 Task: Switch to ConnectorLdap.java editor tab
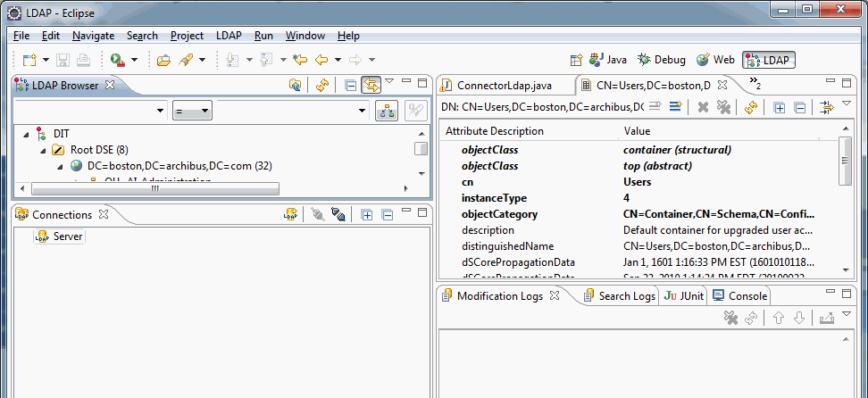(504, 86)
